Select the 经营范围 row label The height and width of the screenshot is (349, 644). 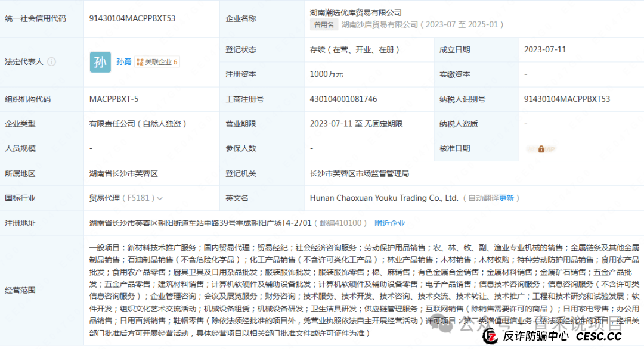21,290
